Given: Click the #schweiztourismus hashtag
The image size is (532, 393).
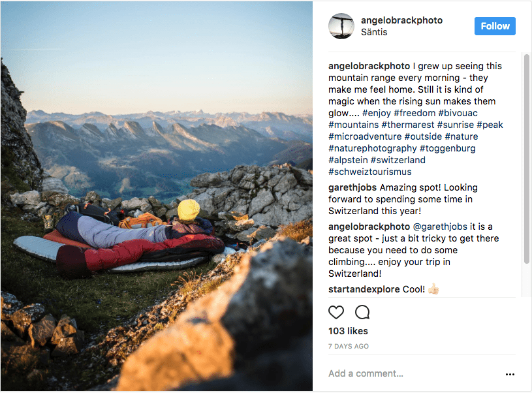Looking at the screenshot, I should click(370, 172).
